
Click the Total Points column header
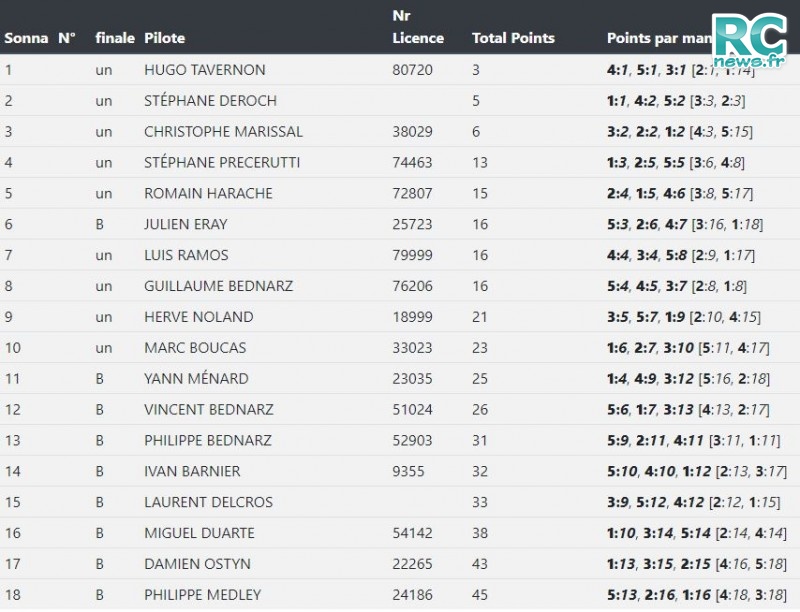tap(513, 38)
